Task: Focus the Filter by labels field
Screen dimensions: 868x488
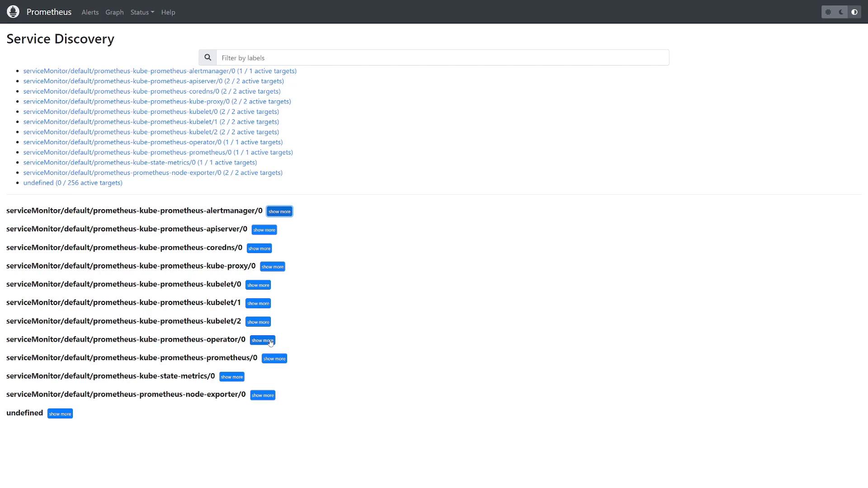Action: click(443, 57)
